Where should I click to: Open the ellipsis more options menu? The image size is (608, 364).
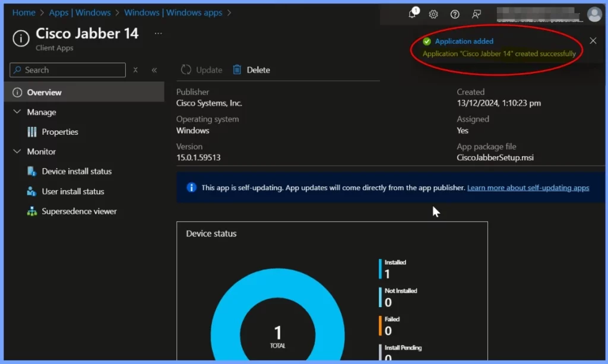(x=158, y=33)
